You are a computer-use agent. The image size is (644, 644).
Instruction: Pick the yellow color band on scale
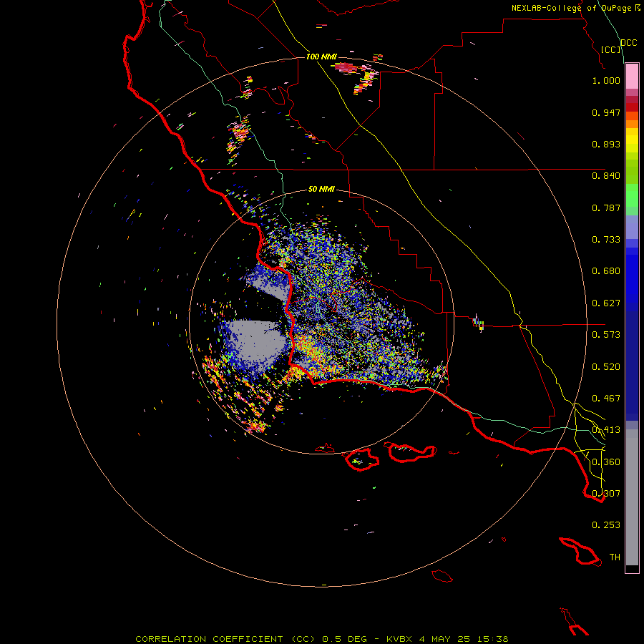click(x=632, y=140)
